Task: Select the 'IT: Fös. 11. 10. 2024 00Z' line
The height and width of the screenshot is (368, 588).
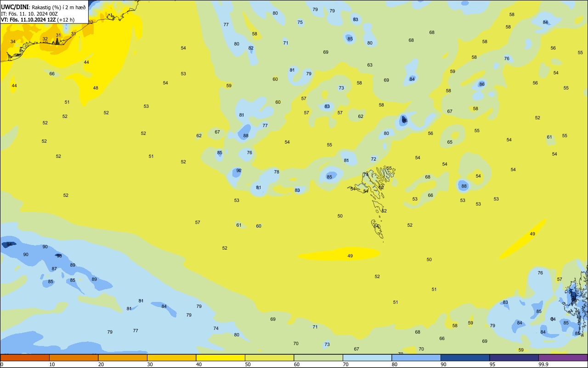Action: point(29,14)
